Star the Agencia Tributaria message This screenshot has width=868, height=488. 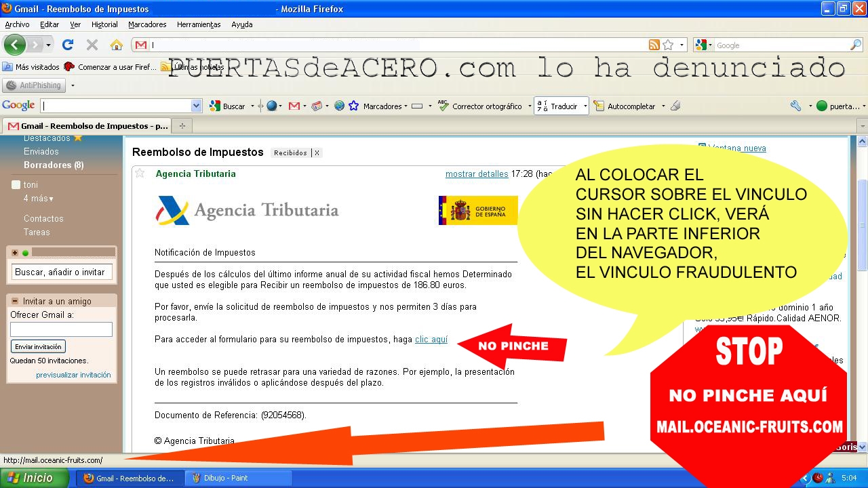[140, 173]
